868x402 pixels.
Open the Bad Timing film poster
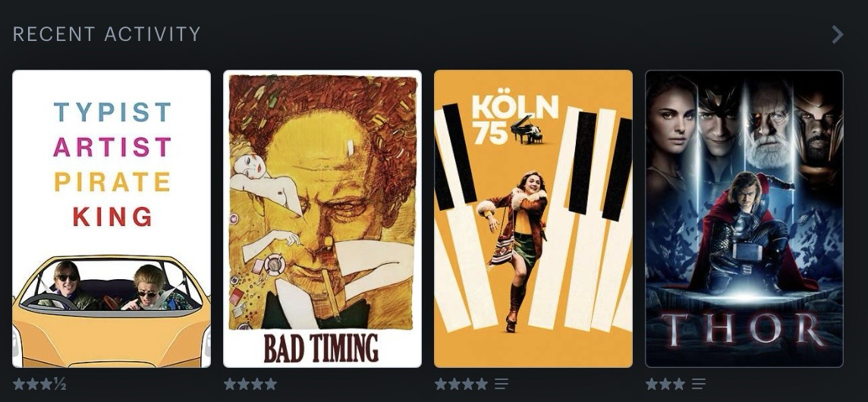(x=322, y=218)
